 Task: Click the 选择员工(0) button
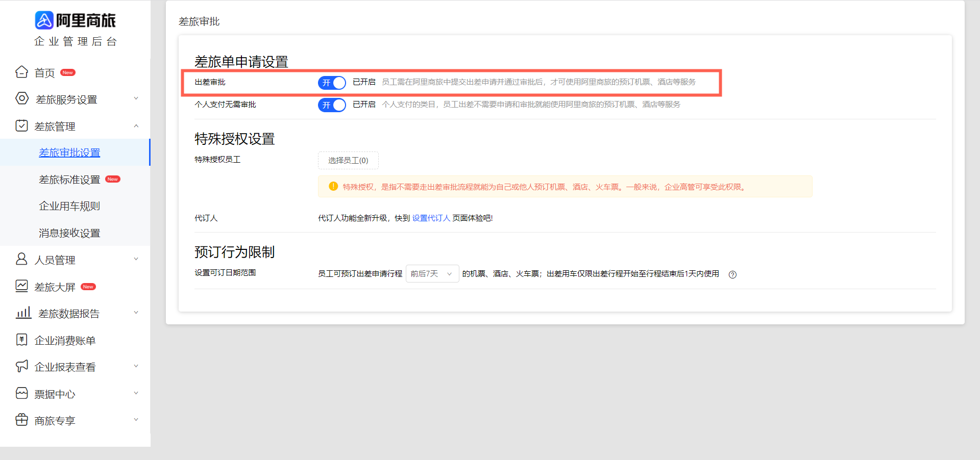348,160
